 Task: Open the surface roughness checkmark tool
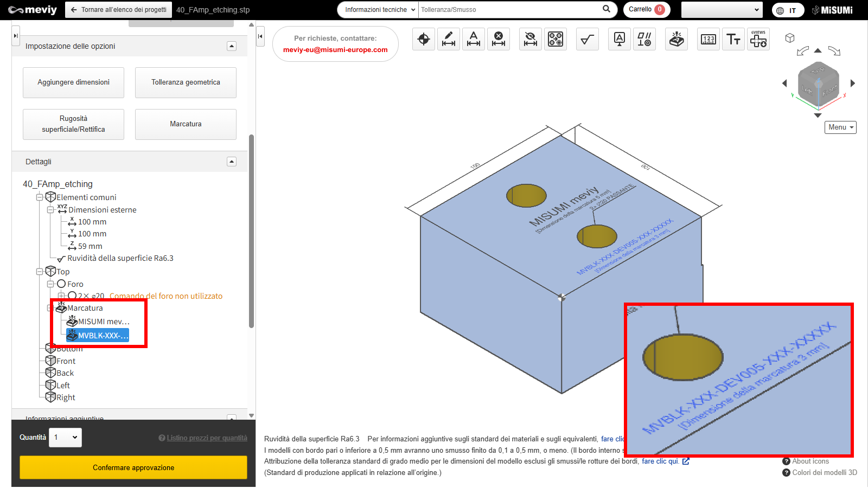(x=587, y=39)
